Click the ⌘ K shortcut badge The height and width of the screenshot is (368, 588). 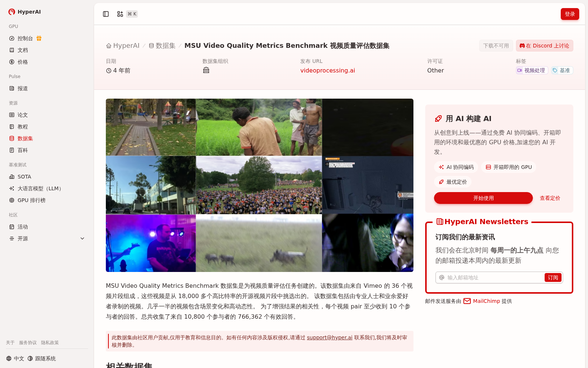point(132,14)
